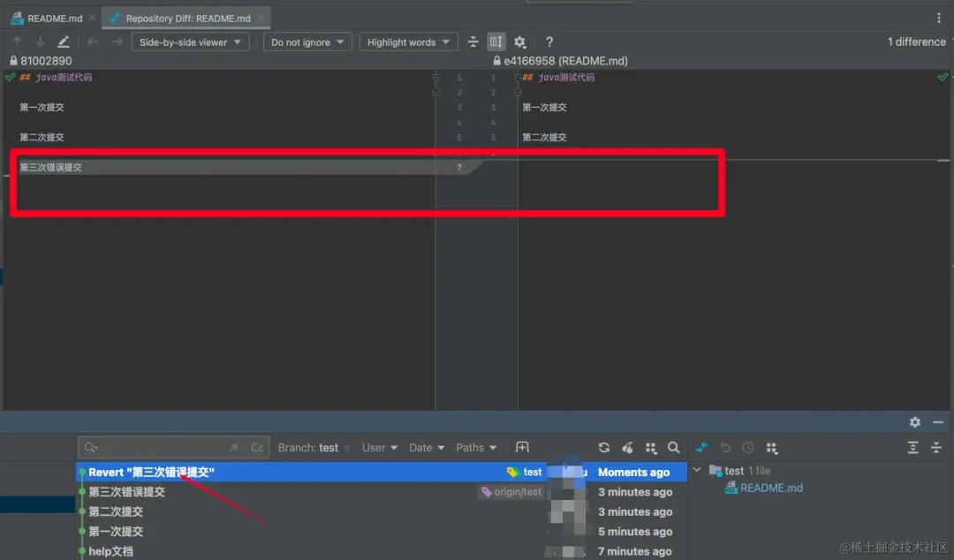Expand all in changed files tree
Viewport: 954px width, 560px height.
(912, 448)
